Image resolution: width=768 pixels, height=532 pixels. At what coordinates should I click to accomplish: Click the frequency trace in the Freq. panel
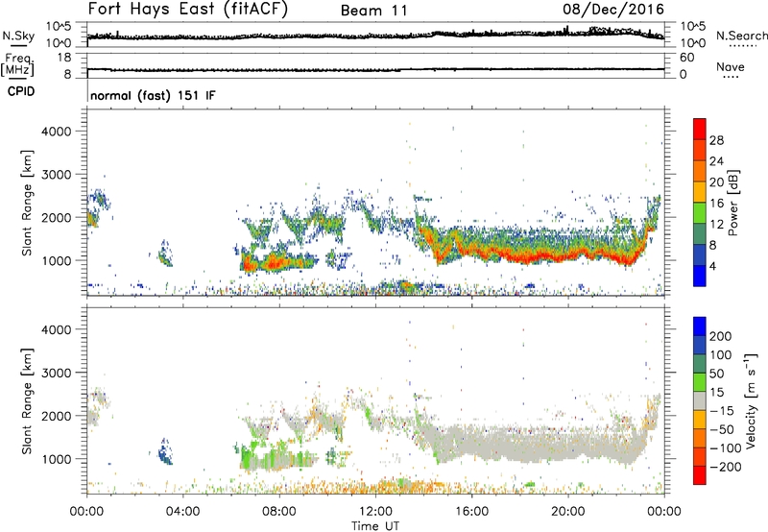(x=375, y=69)
